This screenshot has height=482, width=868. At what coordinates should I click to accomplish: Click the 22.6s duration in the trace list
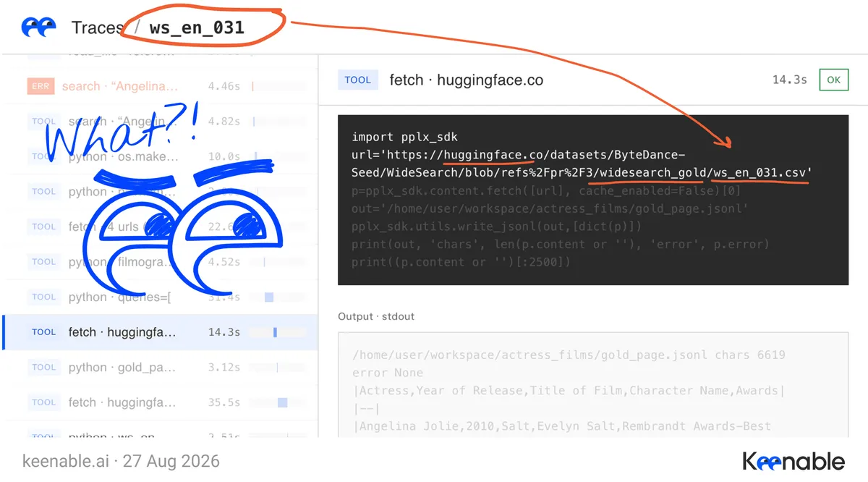point(224,227)
